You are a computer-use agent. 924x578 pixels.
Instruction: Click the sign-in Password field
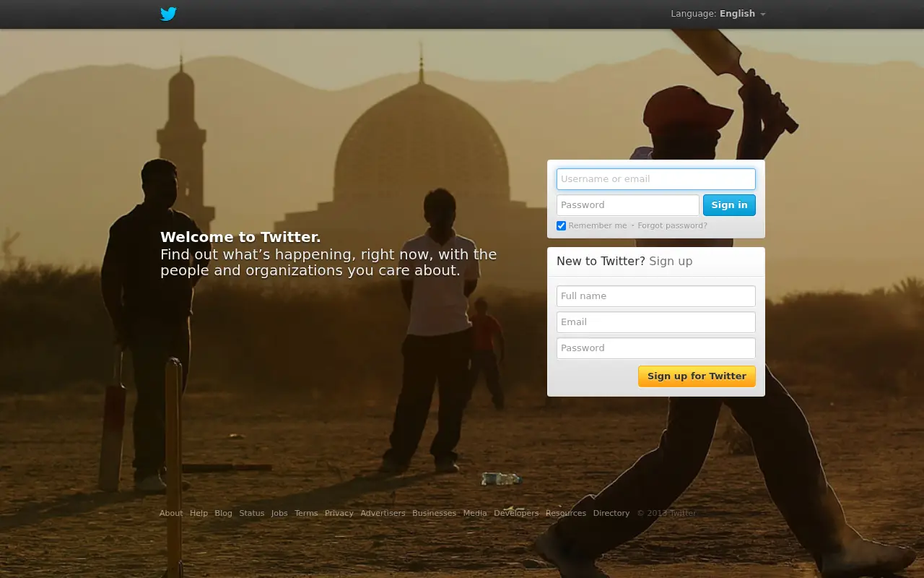[627, 205]
